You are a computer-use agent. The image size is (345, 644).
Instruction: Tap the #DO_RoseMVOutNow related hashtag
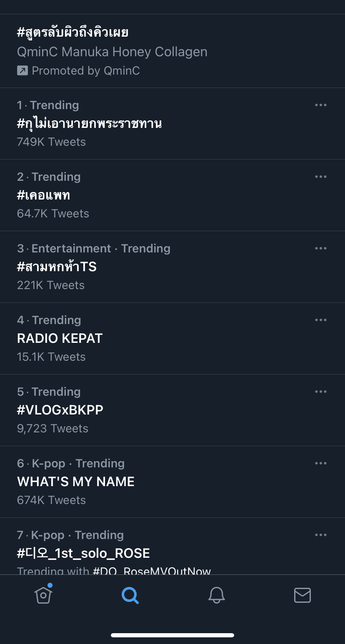point(152,570)
